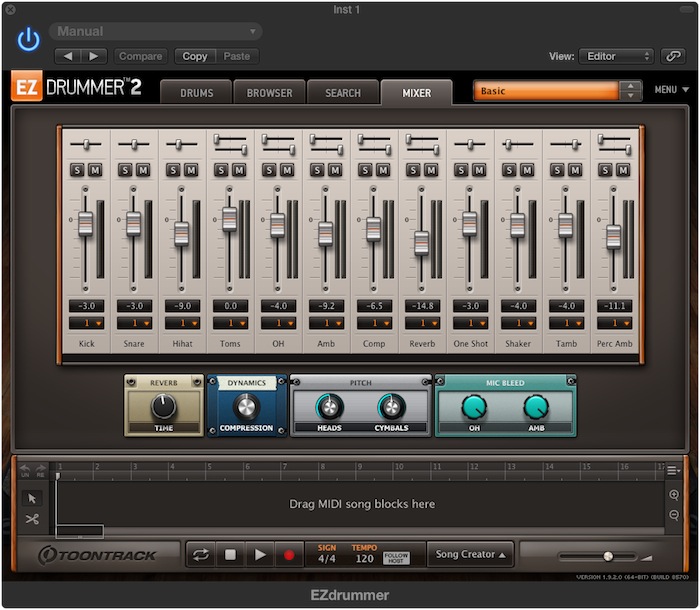Click the undo arrow in timeline

(x=25, y=470)
